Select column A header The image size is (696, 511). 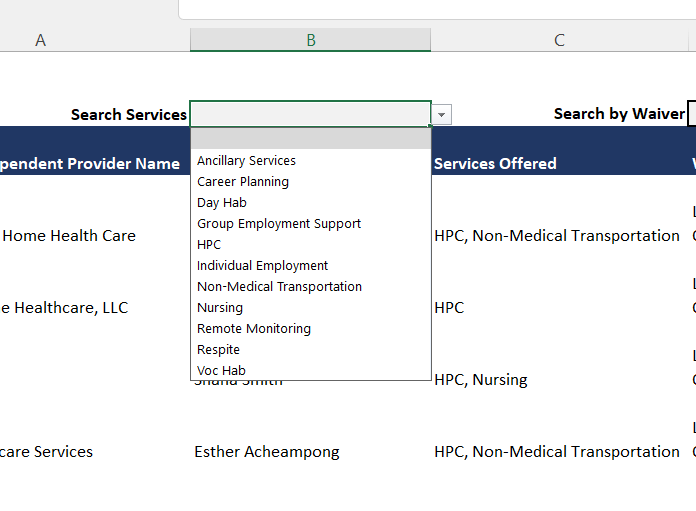pos(40,40)
